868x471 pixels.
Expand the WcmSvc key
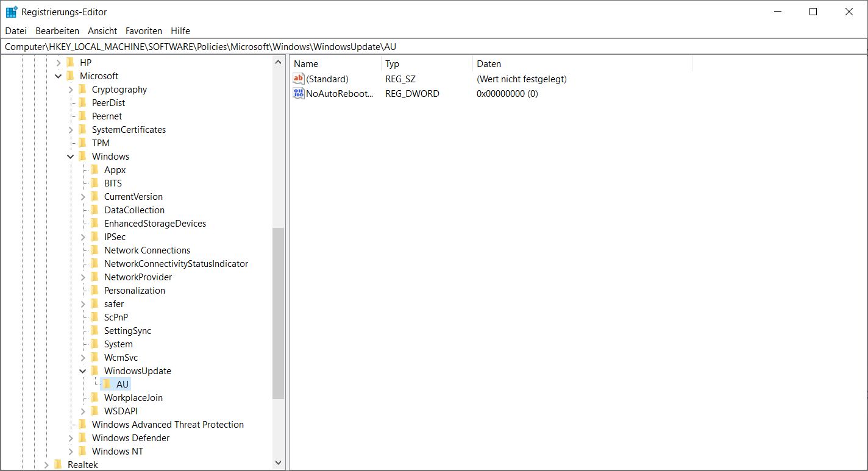click(x=83, y=357)
